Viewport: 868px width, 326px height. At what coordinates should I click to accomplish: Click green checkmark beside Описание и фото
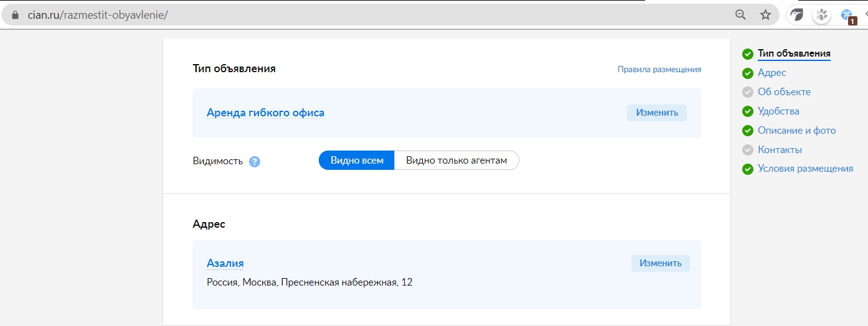[x=747, y=131]
